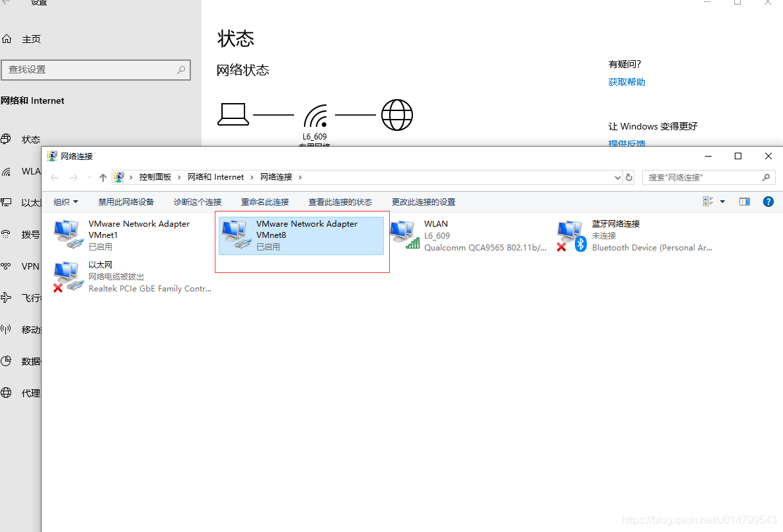Click the 获取帮助 link
Image resolution: width=783 pixels, height=532 pixels.
[x=626, y=81]
